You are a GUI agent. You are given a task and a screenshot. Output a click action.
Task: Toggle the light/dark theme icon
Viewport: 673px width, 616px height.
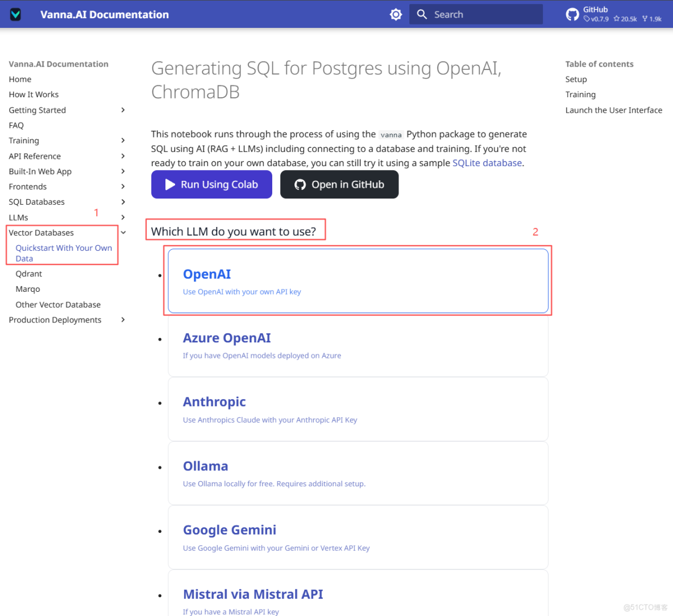[x=396, y=14]
